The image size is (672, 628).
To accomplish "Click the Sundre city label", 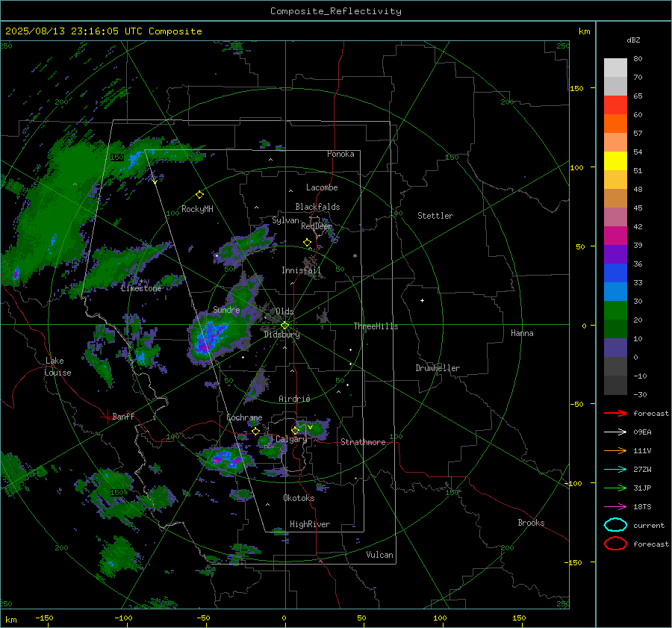I will (226, 310).
